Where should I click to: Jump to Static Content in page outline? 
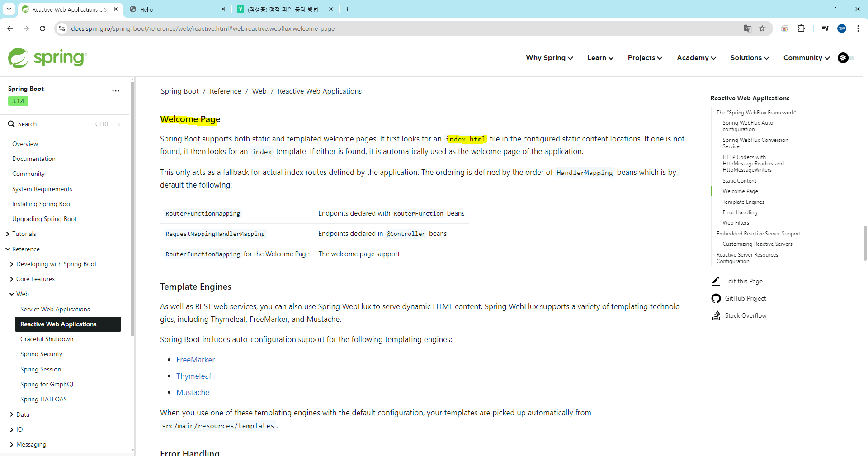pos(739,181)
